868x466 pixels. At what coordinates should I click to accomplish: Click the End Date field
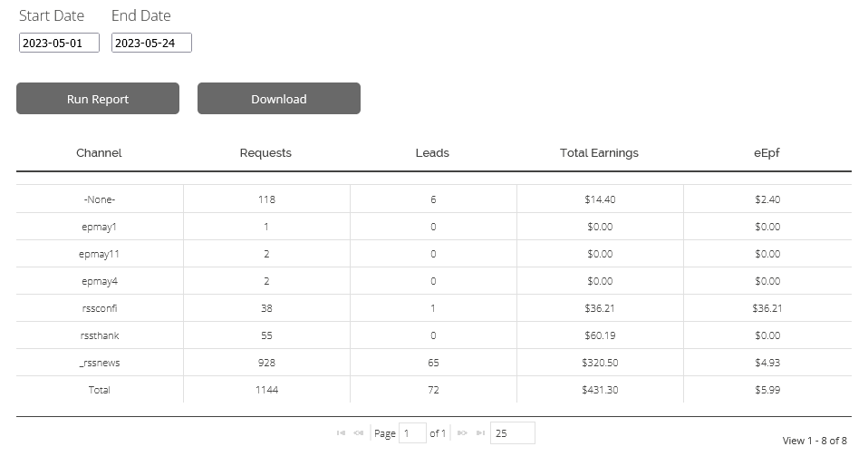151,43
